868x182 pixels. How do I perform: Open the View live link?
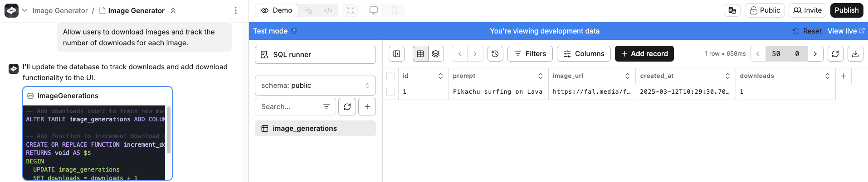846,31
